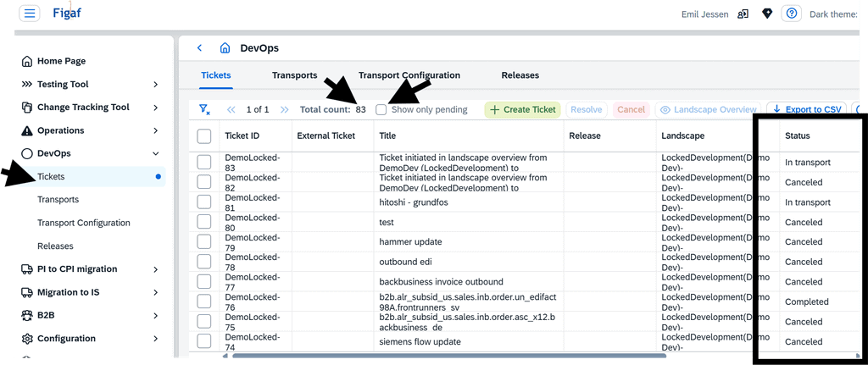
Task: Click the Testing Tool sidebar icon
Action: pos(26,85)
